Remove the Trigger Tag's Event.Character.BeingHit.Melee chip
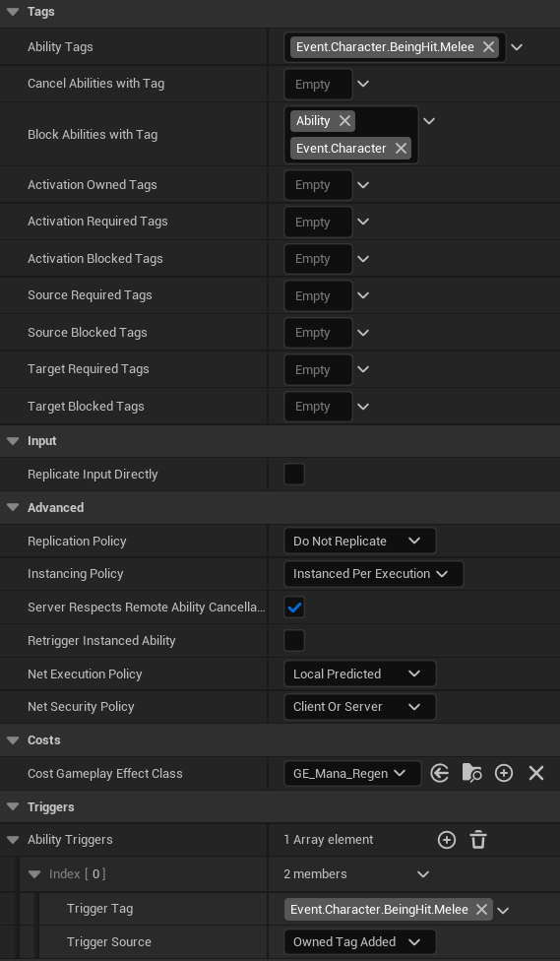 coord(481,910)
